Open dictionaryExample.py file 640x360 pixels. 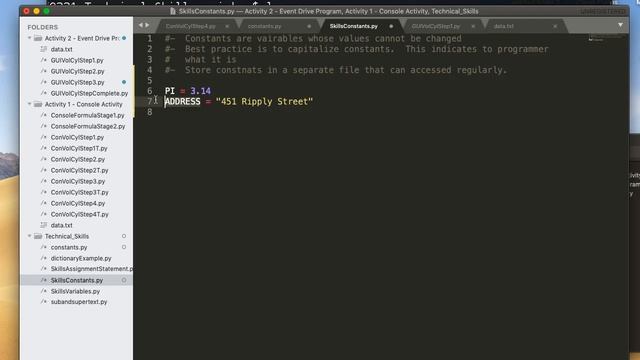point(81,258)
